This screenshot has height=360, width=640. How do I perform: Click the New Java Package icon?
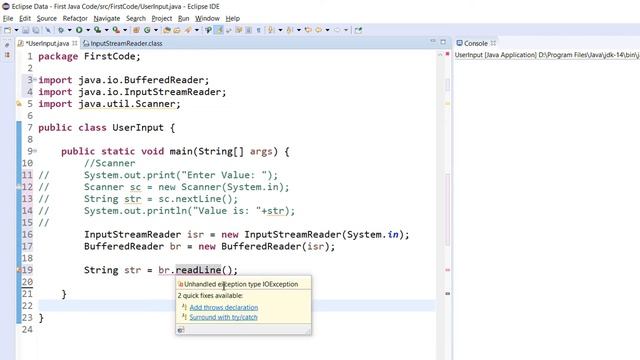pyautogui.click(x=135, y=30)
